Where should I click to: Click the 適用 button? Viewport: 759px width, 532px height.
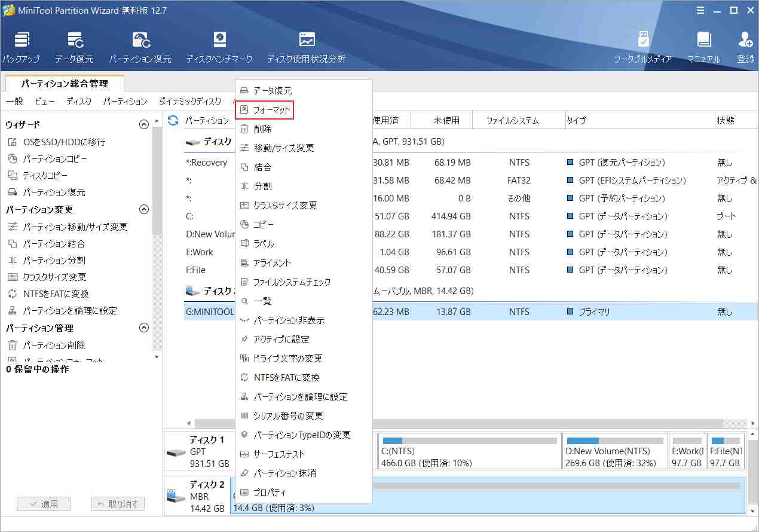pyautogui.click(x=43, y=504)
